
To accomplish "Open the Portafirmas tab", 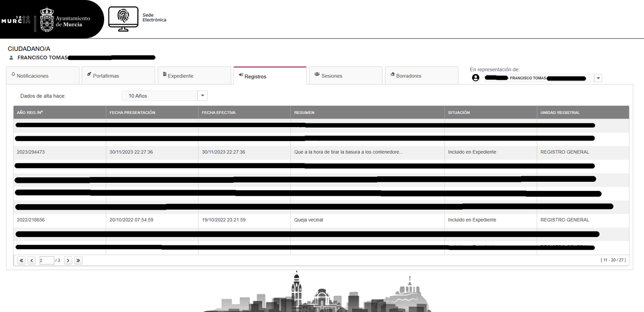I will 119,76.
